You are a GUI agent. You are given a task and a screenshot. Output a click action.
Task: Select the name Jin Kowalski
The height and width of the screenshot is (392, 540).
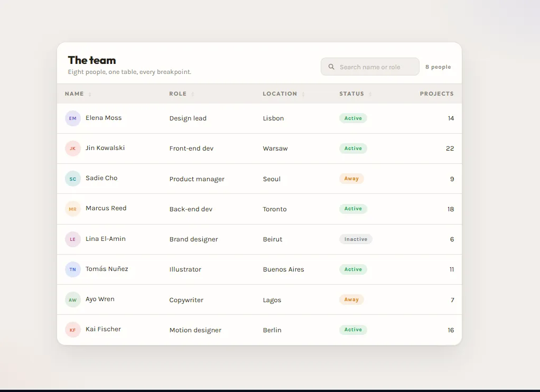105,148
